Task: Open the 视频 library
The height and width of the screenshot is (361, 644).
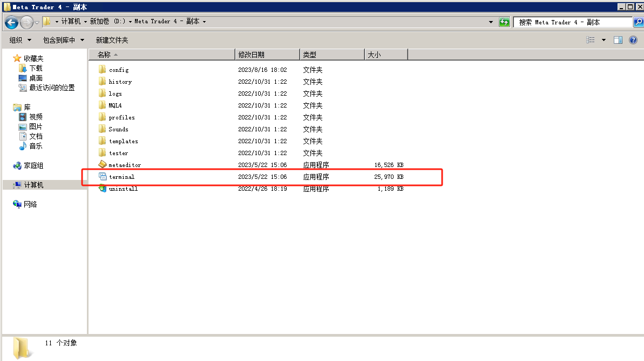Action: point(36,117)
